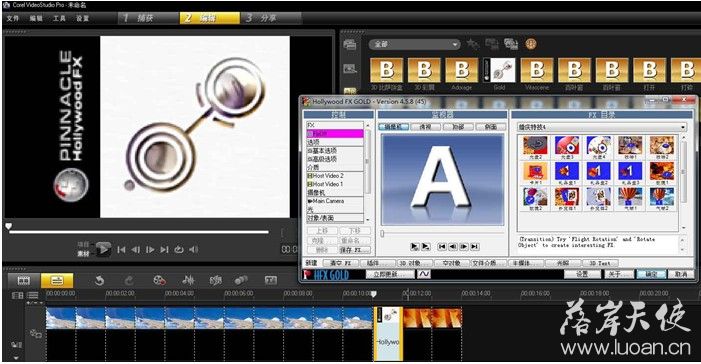Expand the FX catalog category dropdown
Viewport: 701px width, 364px height.
[x=601, y=127]
